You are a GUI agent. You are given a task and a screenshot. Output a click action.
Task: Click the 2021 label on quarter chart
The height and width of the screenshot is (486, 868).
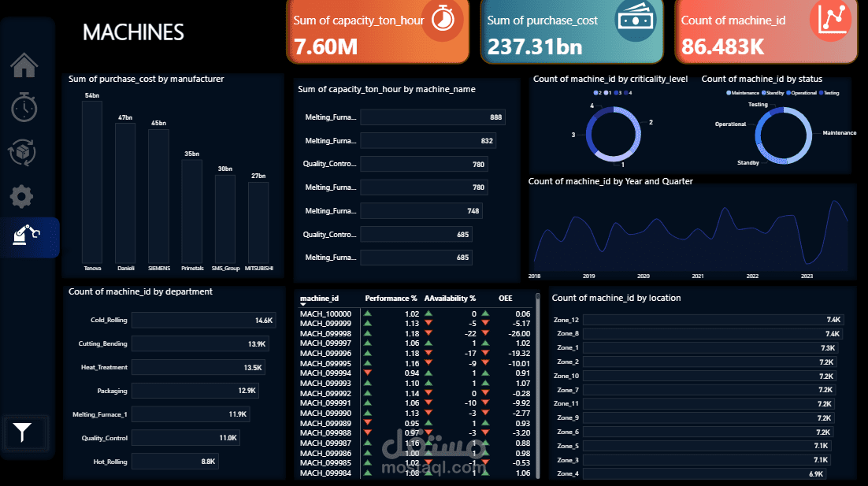(x=698, y=276)
